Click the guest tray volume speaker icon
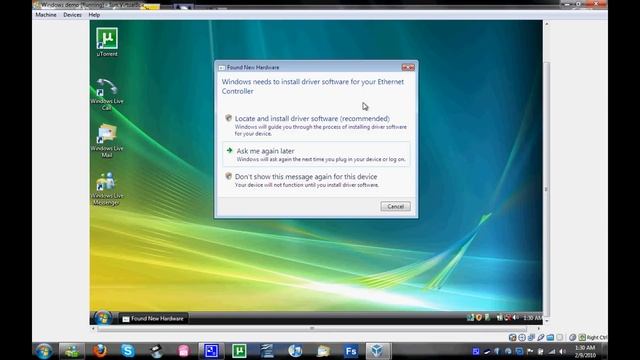The width and height of the screenshot is (640, 360). click(x=516, y=318)
